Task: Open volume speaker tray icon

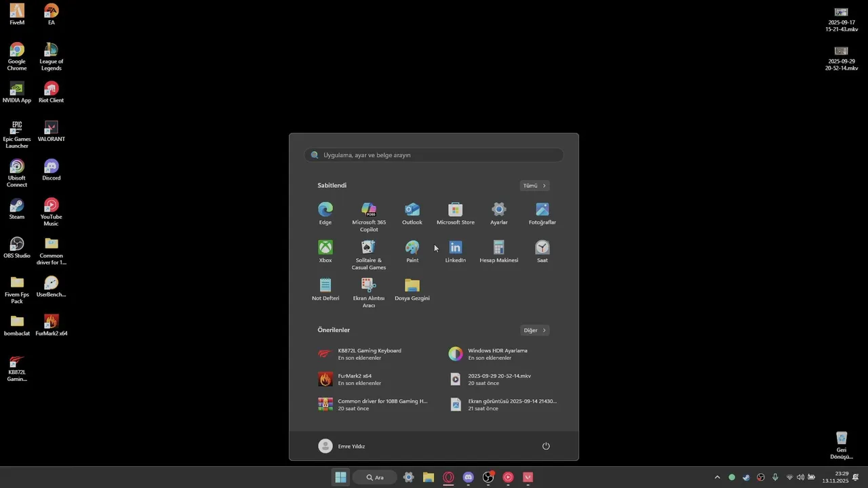Action: pyautogui.click(x=800, y=477)
